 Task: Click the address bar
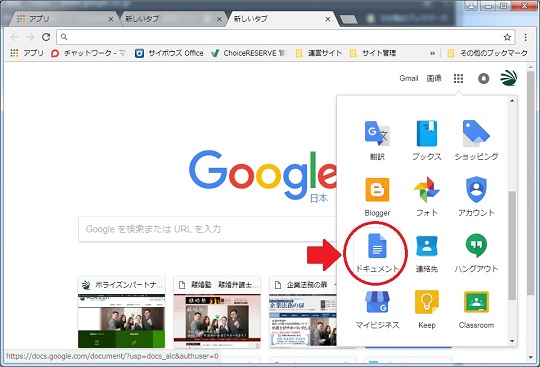tap(286, 37)
